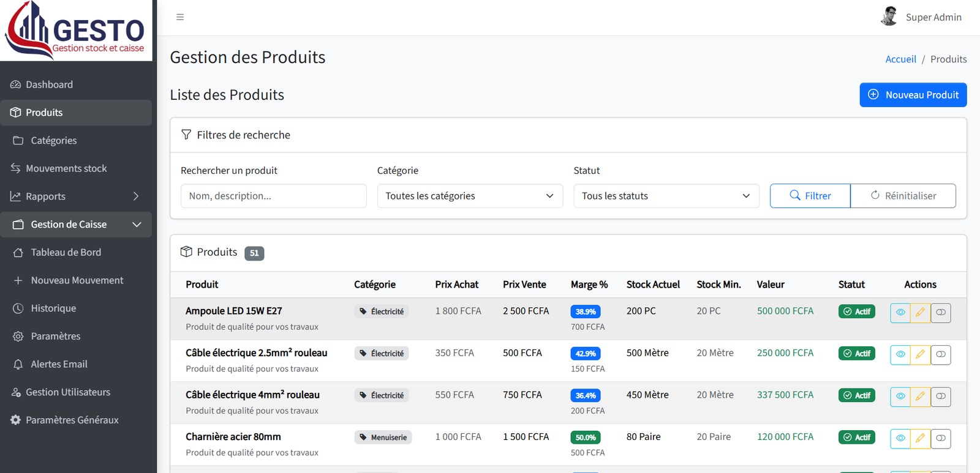This screenshot has width=980, height=473.
Task: Click the Électricité category tag on first row
Action: tap(382, 311)
